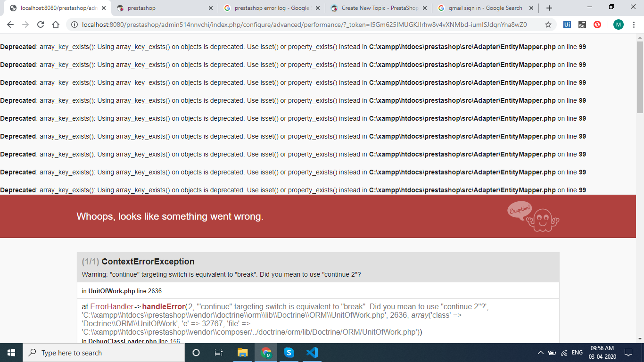Viewport: 644px width, 362px height.
Task: Open Task View on the taskbar
Action: [x=219, y=353]
